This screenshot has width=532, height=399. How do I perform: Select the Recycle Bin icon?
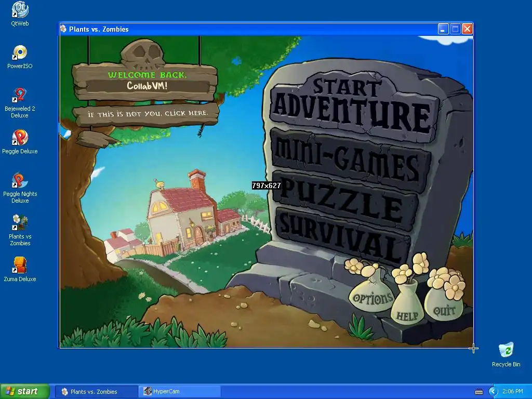[506, 354]
